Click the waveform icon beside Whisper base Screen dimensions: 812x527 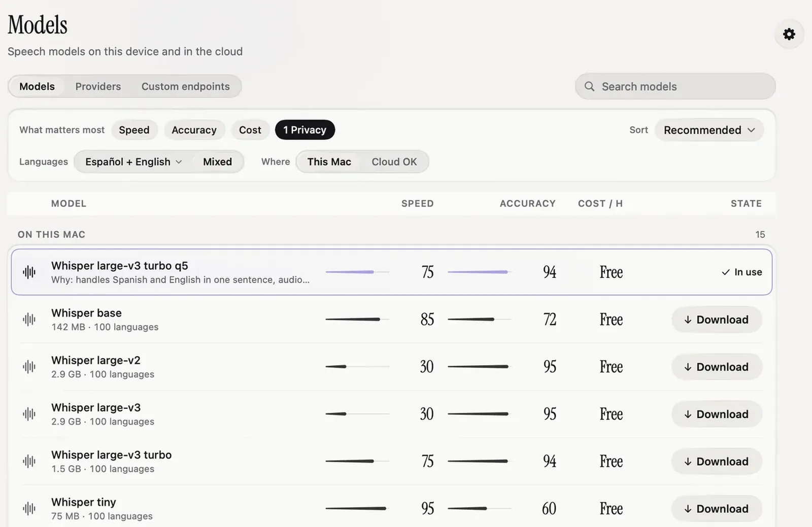pos(29,320)
